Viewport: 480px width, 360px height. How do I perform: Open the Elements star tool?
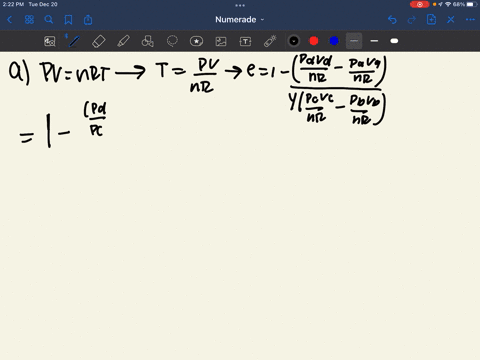click(x=196, y=41)
